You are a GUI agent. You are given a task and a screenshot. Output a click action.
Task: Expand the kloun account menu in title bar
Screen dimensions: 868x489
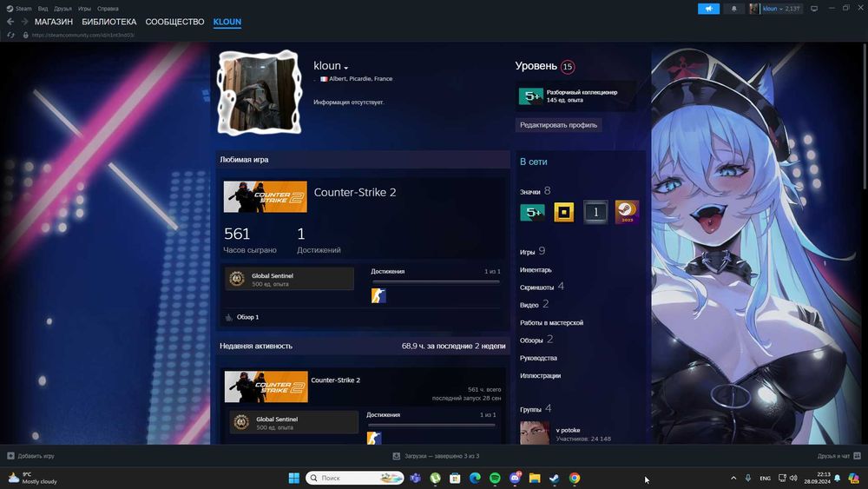(x=781, y=9)
